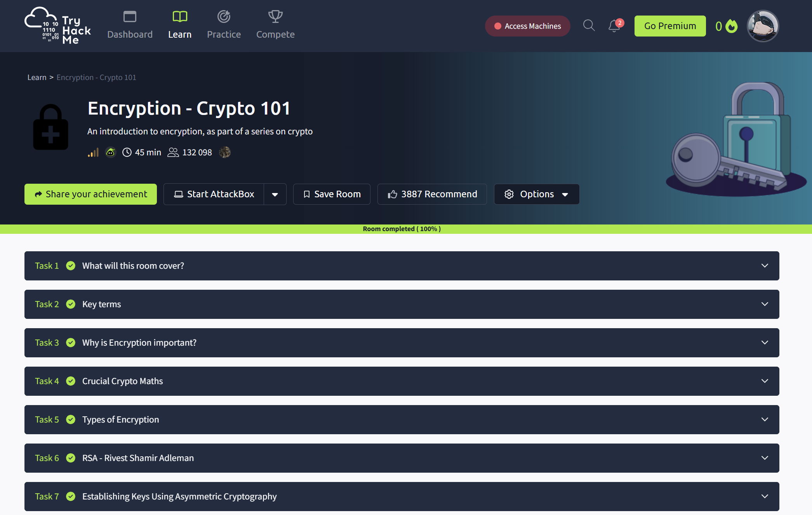Open notifications via the bell icon
This screenshot has width=812, height=515.
(614, 26)
